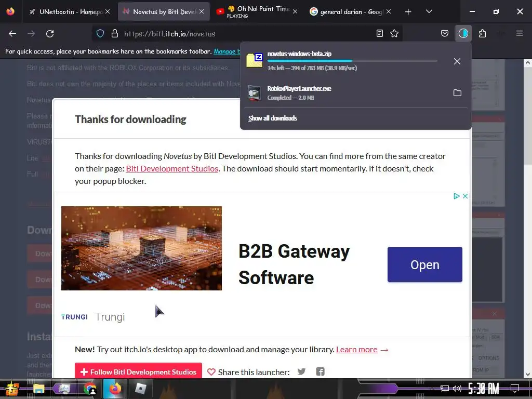Click the forward navigation arrow

click(31, 34)
